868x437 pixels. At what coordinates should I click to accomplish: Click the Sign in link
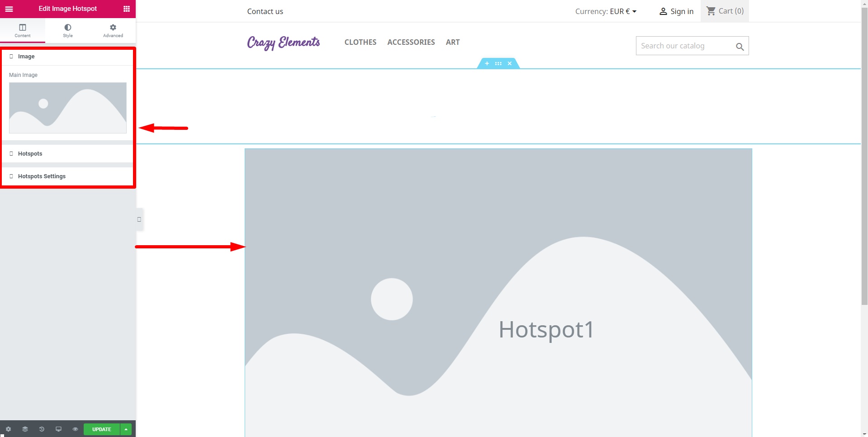(x=676, y=11)
